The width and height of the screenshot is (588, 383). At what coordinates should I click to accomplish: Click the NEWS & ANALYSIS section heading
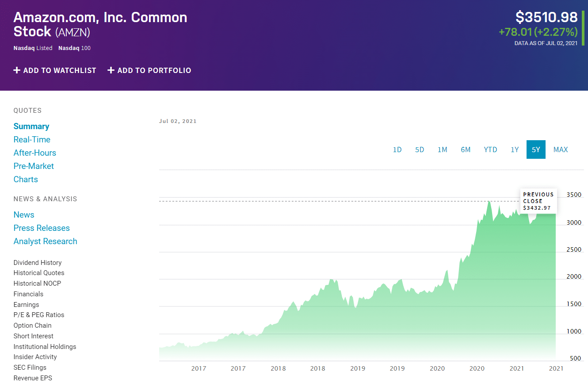click(46, 199)
